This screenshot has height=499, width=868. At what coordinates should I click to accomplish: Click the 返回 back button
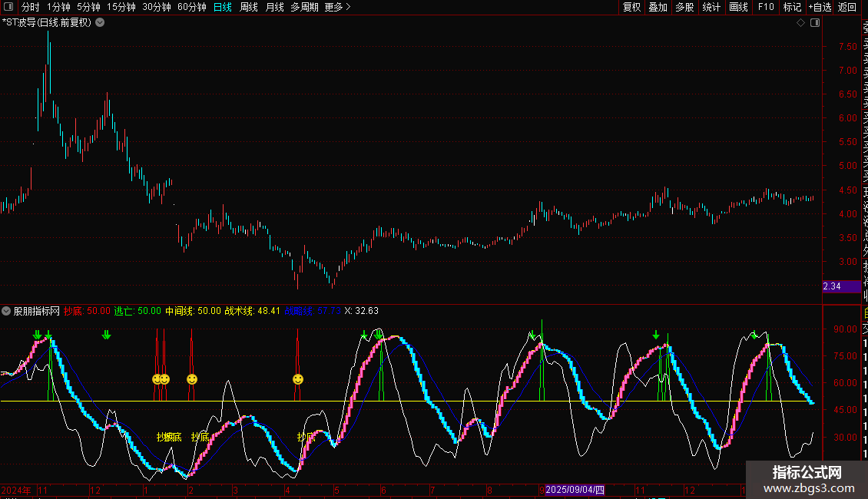tap(847, 7)
